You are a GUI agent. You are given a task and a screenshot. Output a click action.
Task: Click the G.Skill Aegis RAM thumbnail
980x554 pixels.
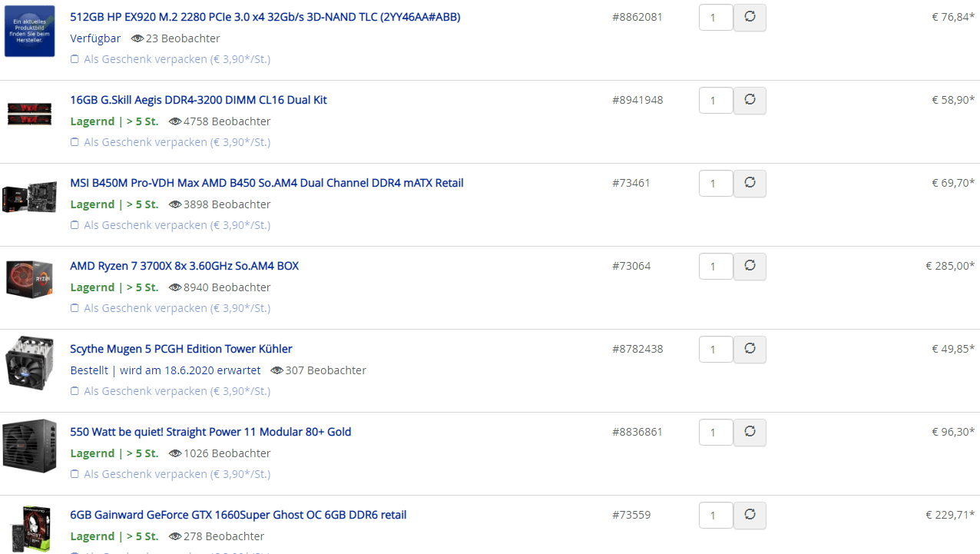(x=29, y=114)
